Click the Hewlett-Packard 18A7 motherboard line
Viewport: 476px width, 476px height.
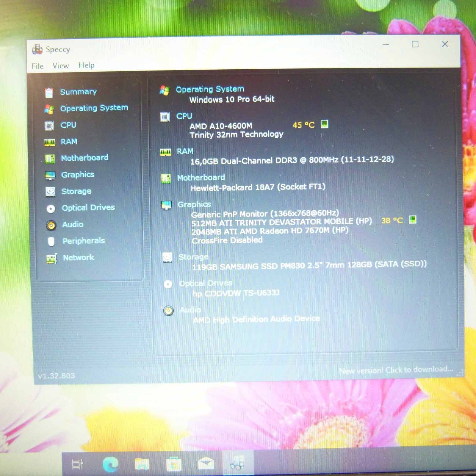tap(258, 187)
